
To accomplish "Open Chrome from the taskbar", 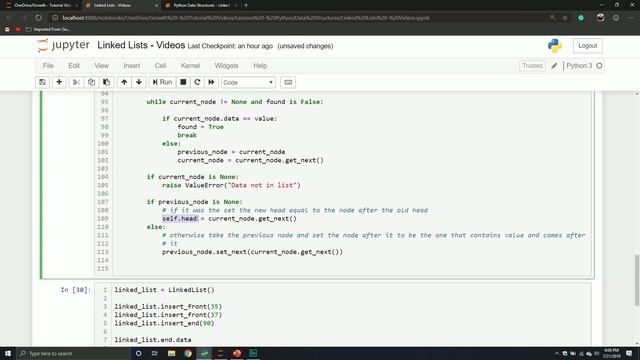I will tap(188, 353).
